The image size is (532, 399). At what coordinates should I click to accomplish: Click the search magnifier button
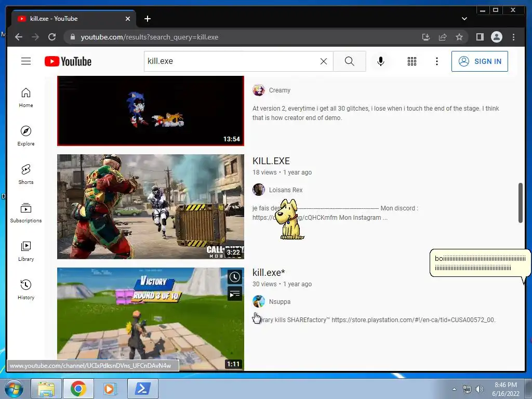click(350, 61)
